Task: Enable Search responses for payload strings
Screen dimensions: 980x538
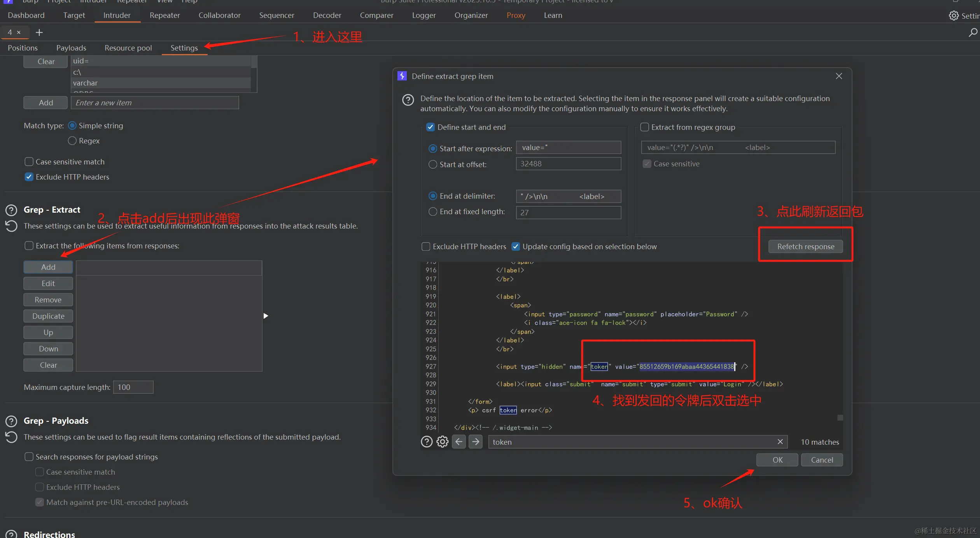Action: 29,457
